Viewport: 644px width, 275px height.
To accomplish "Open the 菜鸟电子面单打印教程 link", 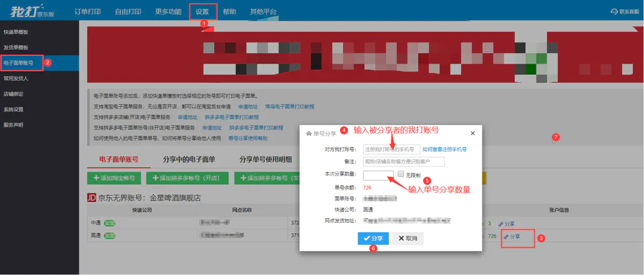I will (x=289, y=107).
